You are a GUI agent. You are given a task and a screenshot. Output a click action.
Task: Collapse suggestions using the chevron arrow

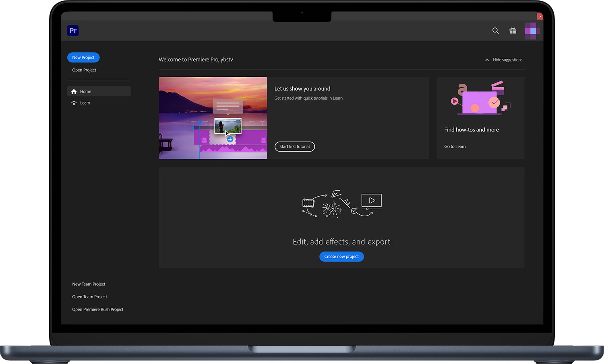pos(487,60)
